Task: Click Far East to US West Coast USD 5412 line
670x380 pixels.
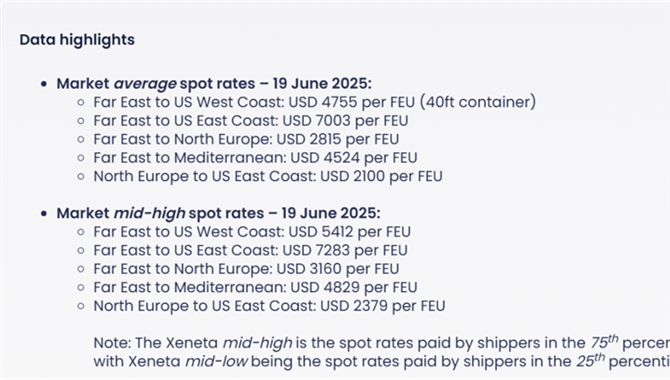Action: pyautogui.click(x=252, y=232)
